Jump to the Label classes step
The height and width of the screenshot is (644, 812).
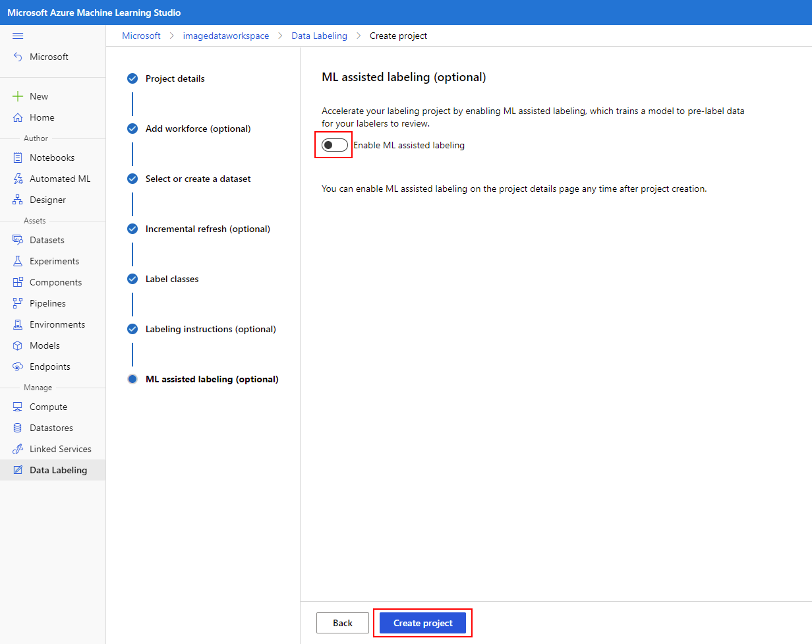point(172,279)
